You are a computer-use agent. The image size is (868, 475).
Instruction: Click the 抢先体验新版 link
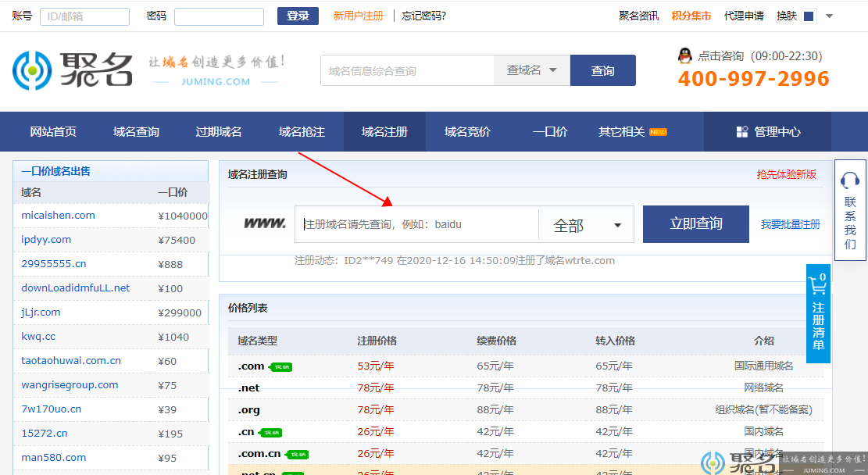[x=787, y=174]
